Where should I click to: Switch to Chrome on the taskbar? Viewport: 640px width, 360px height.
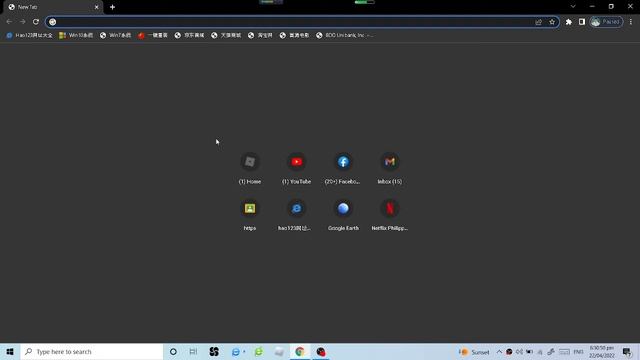point(300,351)
